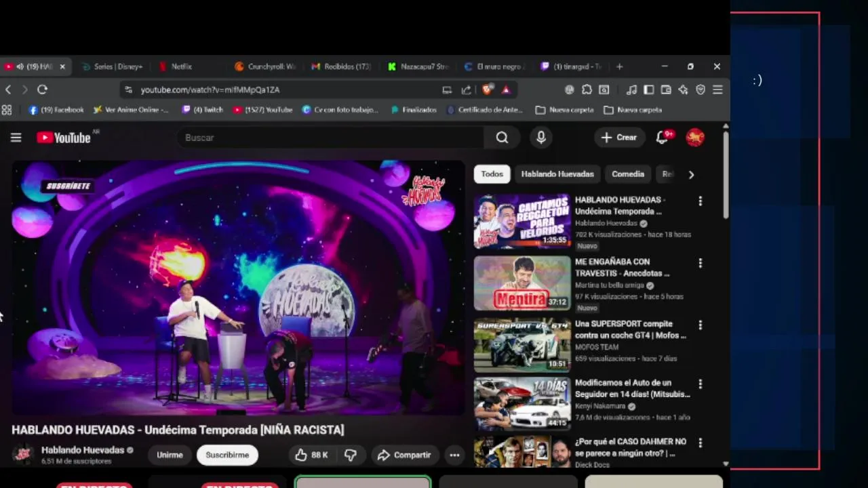Open the music note playlist icon
This screenshot has width=868, height=488.
tap(631, 89)
